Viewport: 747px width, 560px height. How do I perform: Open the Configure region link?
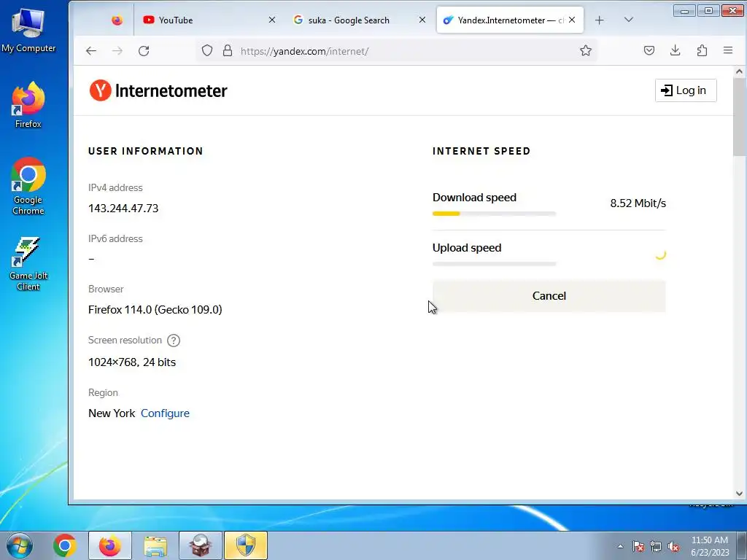pos(165,413)
